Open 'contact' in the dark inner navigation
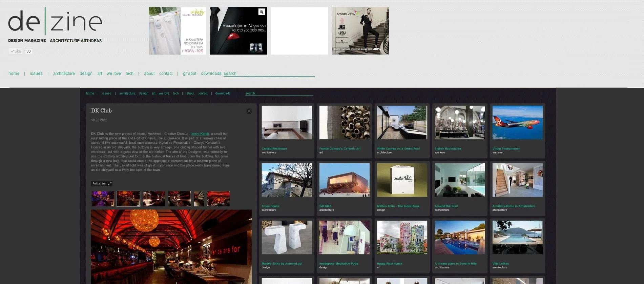The image size is (644, 284). (x=203, y=94)
